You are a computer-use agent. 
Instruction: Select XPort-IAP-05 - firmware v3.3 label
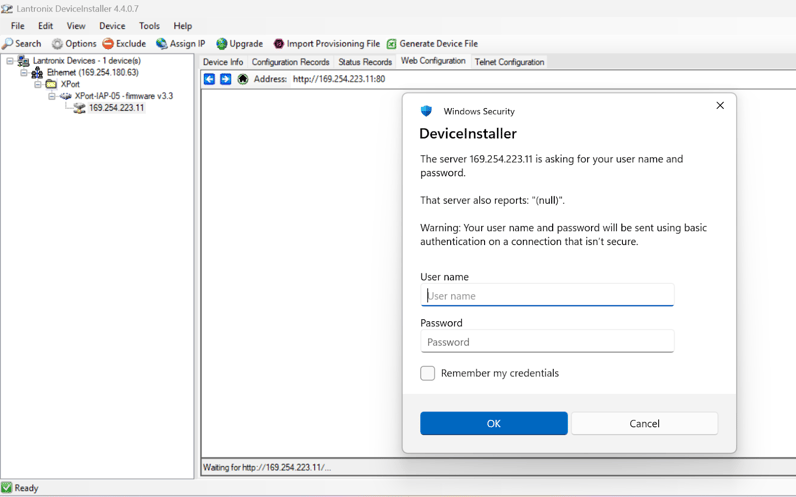124,96
